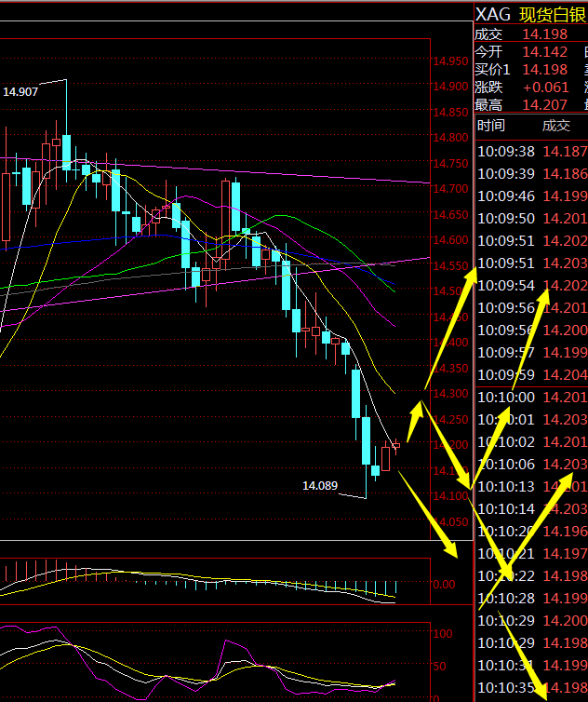This screenshot has width=588, height=702.
Task: Click the 成交 column header in tick list
Action: click(555, 126)
